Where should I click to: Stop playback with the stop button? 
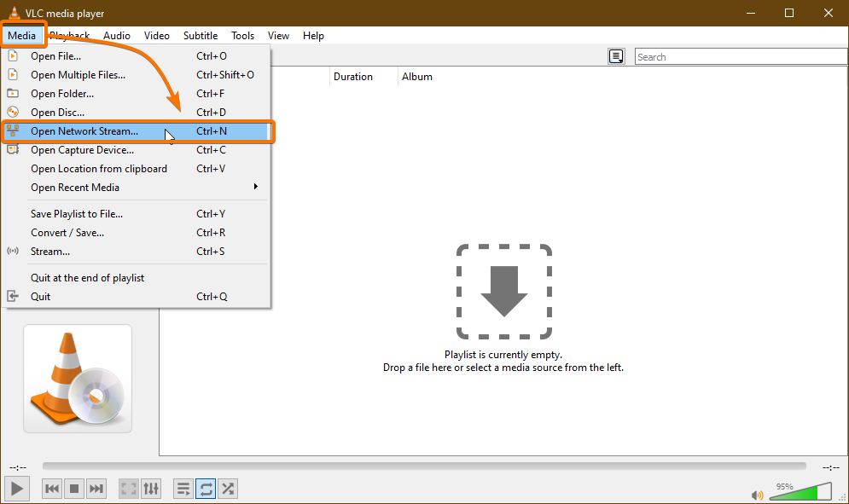[x=74, y=489]
